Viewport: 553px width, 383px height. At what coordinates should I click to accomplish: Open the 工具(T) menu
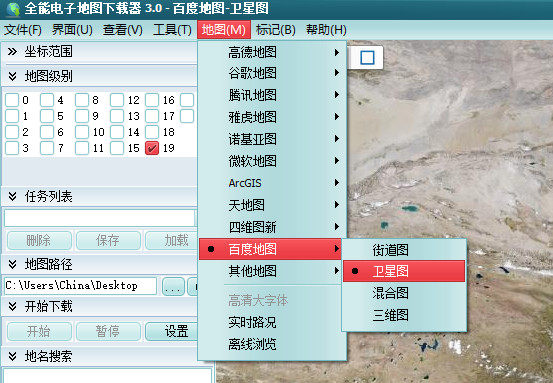coord(172,30)
